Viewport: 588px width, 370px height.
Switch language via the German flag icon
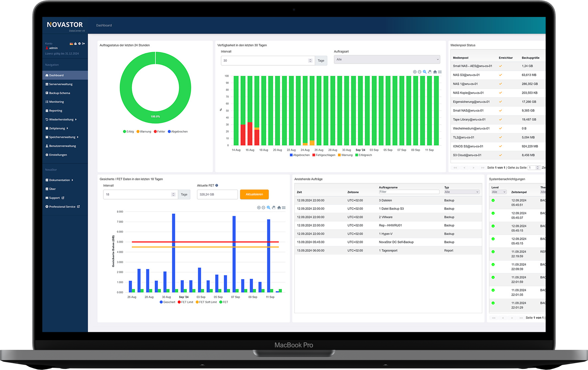click(x=71, y=44)
